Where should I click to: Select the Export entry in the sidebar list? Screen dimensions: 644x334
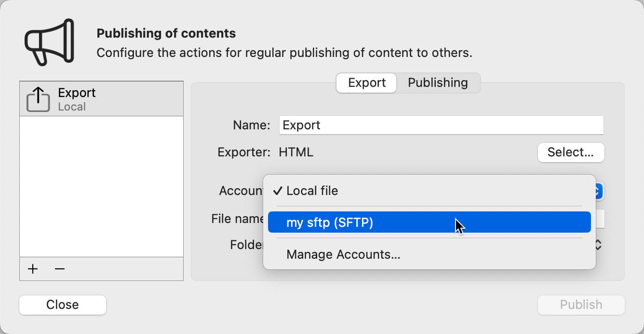coord(101,98)
